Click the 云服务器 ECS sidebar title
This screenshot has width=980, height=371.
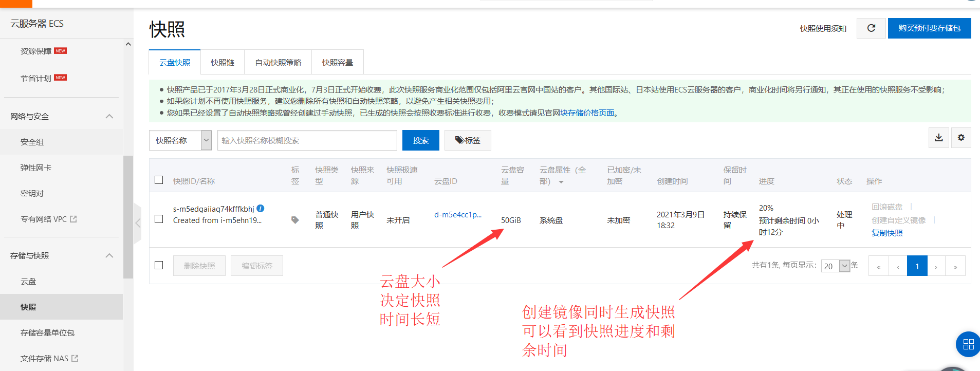[x=37, y=24]
